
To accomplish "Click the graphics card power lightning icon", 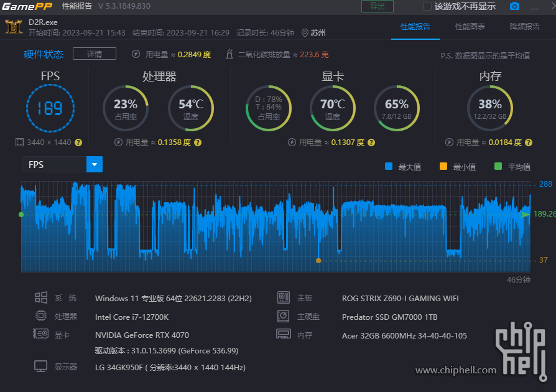I will [292, 142].
